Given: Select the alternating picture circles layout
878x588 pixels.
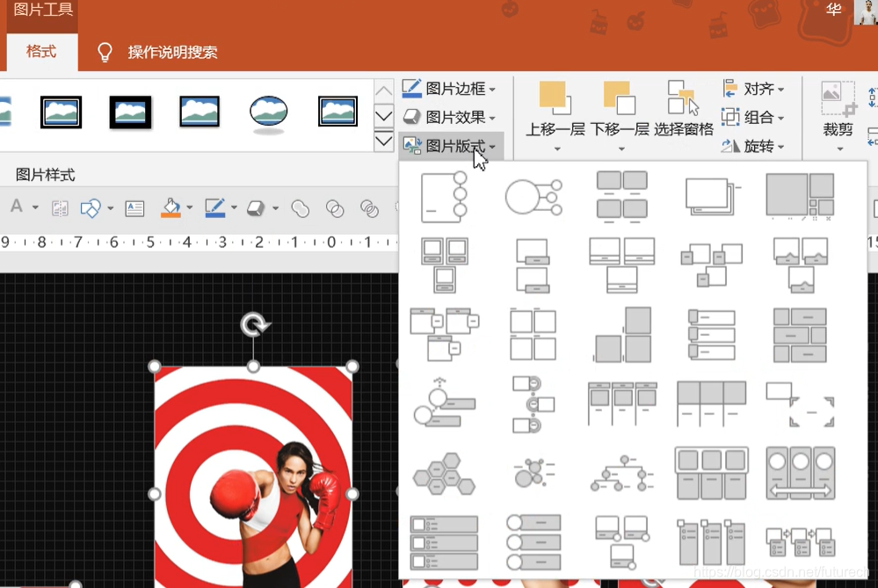Looking at the screenshot, I should (x=533, y=404).
